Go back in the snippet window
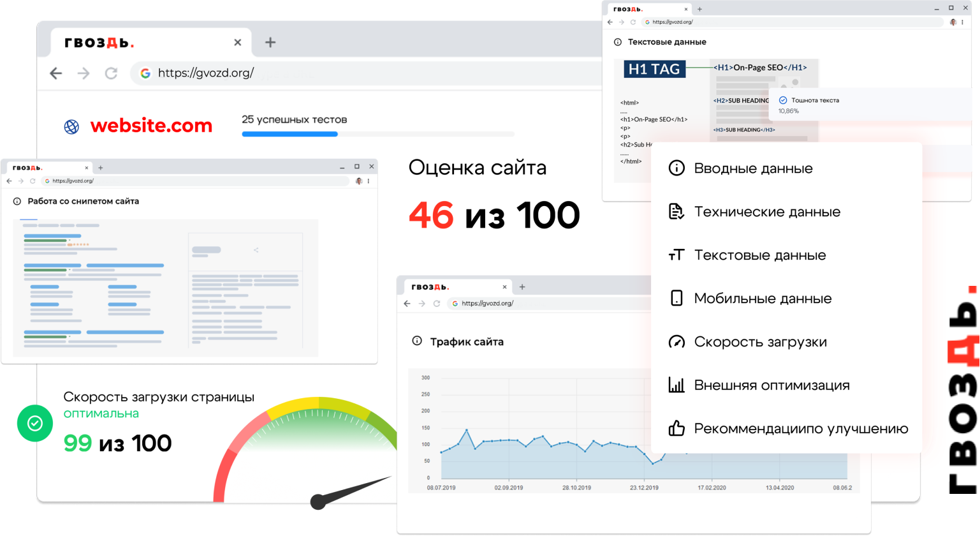 [9, 181]
